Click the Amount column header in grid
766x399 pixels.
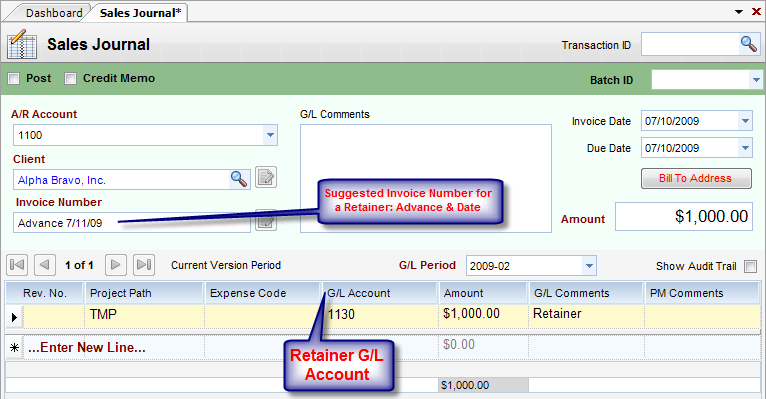click(x=484, y=293)
